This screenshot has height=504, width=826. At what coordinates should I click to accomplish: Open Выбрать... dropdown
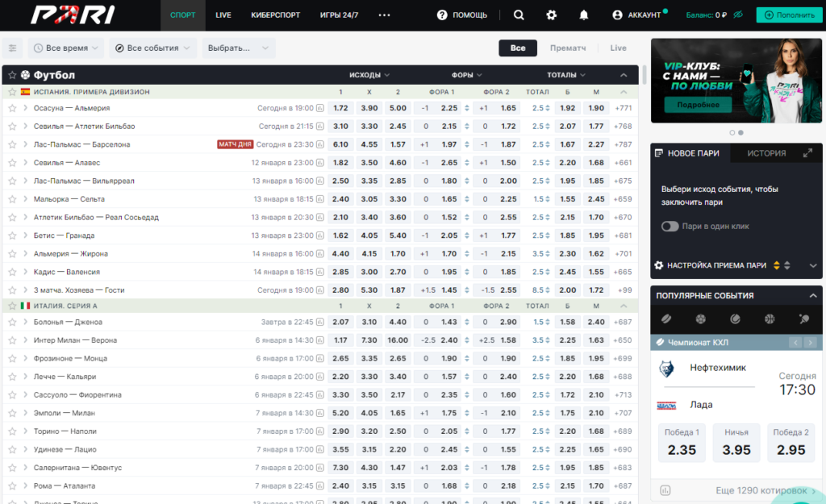(x=238, y=48)
